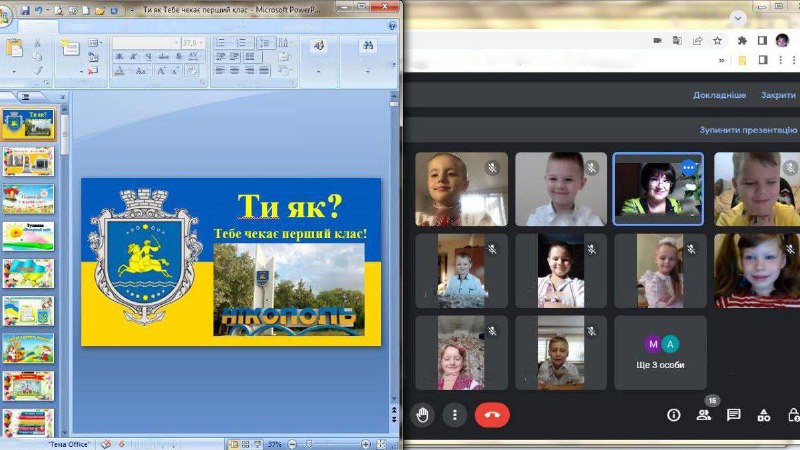Click the "Закрити" button in Meet banner
Viewport: 800px width, 450px height.
pos(778,95)
